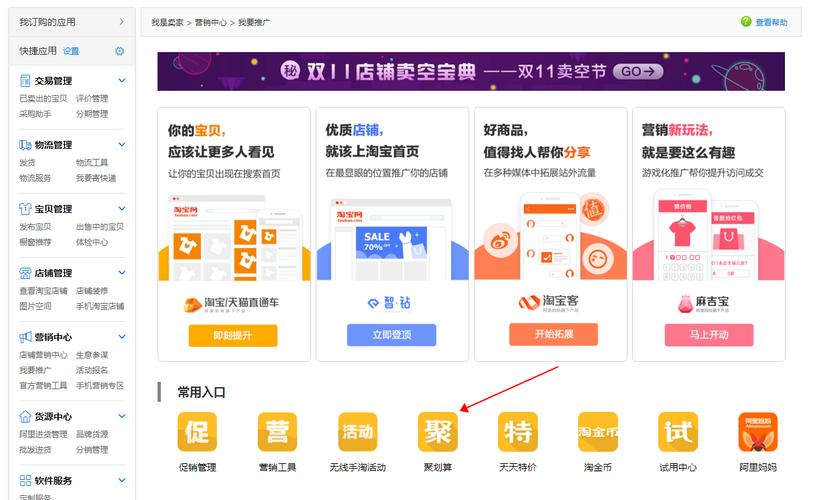This screenshot has width=821, height=500.
Task: Open 评价管理 in the sidebar
Action: tap(92, 98)
